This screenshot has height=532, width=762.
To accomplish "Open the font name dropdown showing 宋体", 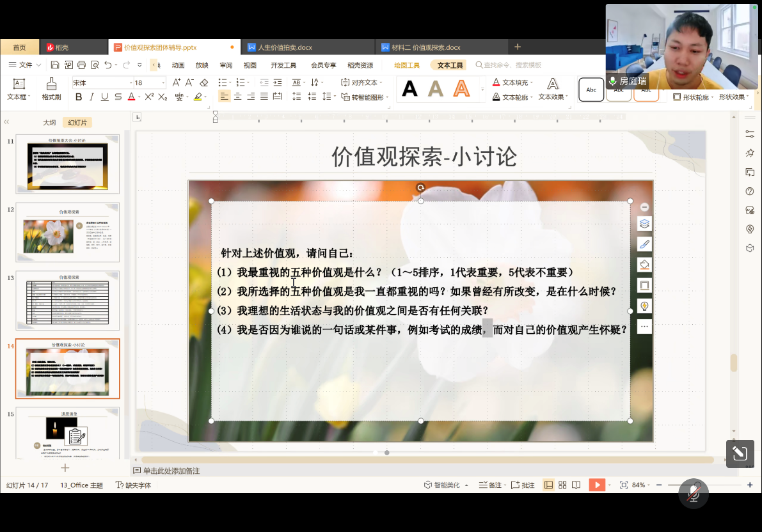I will click(x=101, y=82).
